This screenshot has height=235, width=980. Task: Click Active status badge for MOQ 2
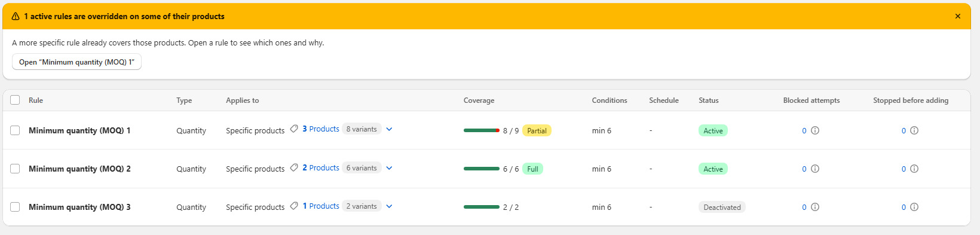pos(713,169)
